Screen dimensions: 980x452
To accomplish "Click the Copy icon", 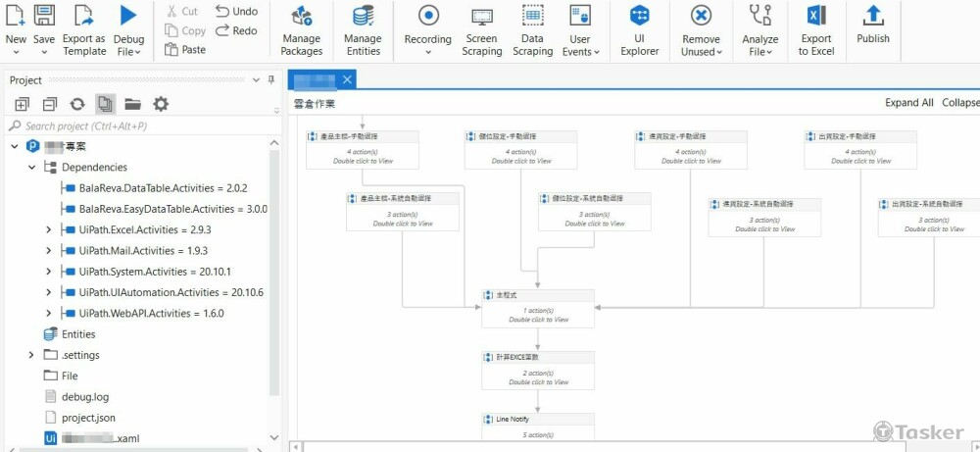I will [x=171, y=30].
